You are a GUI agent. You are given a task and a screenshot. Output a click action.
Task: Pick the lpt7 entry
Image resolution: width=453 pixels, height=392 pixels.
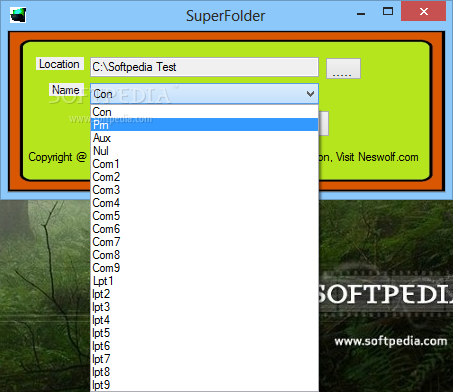(x=204, y=359)
